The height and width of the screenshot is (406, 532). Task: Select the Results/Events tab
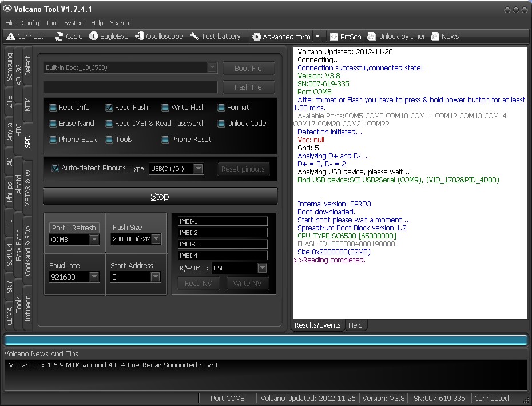coord(317,325)
